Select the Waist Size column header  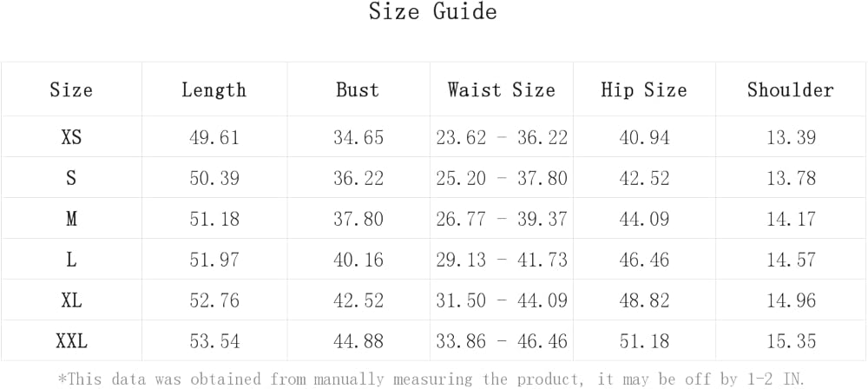pos(501,90)
